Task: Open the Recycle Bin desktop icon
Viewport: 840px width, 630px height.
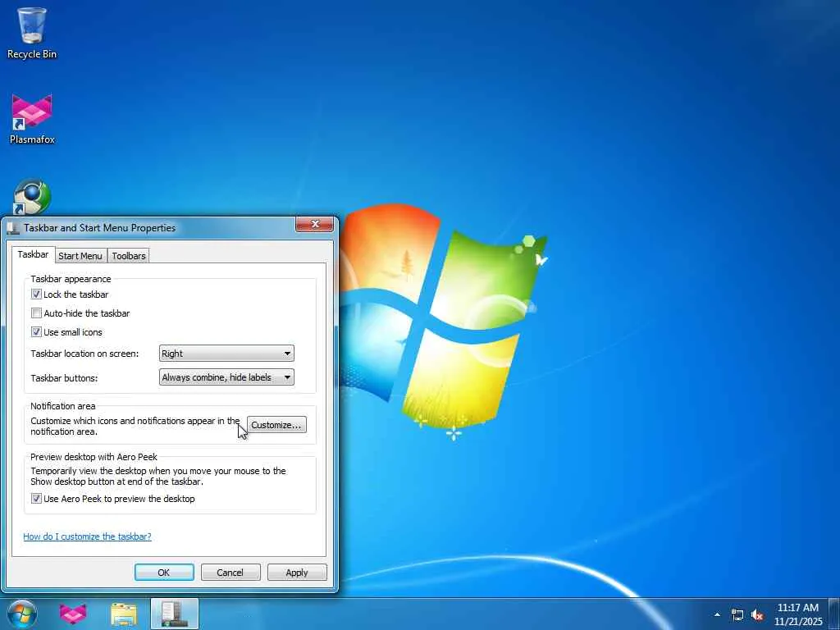Action: pyautogui.click(x=32, y=33)
